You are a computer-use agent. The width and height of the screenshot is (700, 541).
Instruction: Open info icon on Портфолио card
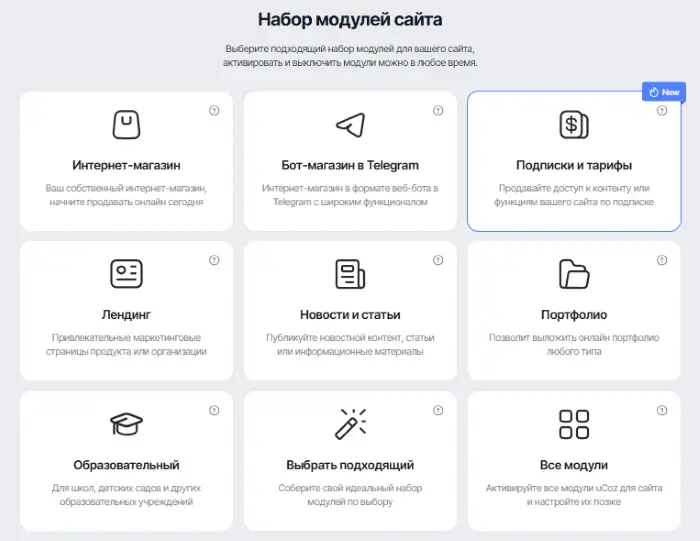click(662, 260)
